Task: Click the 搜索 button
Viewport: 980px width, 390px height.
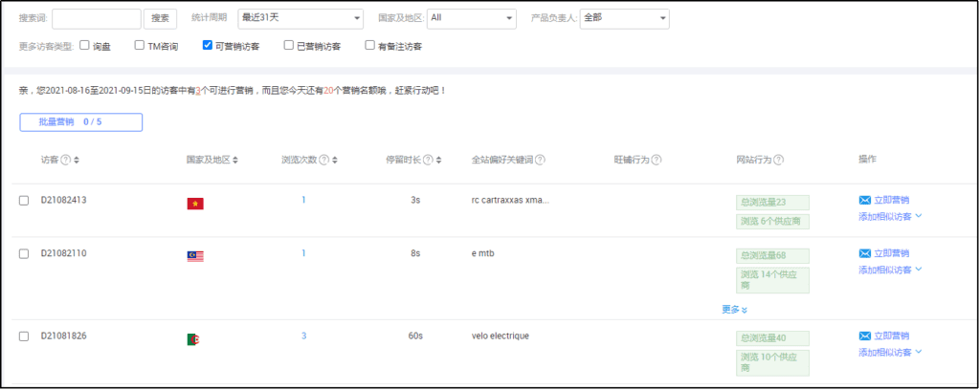Action: click(160, 18)
